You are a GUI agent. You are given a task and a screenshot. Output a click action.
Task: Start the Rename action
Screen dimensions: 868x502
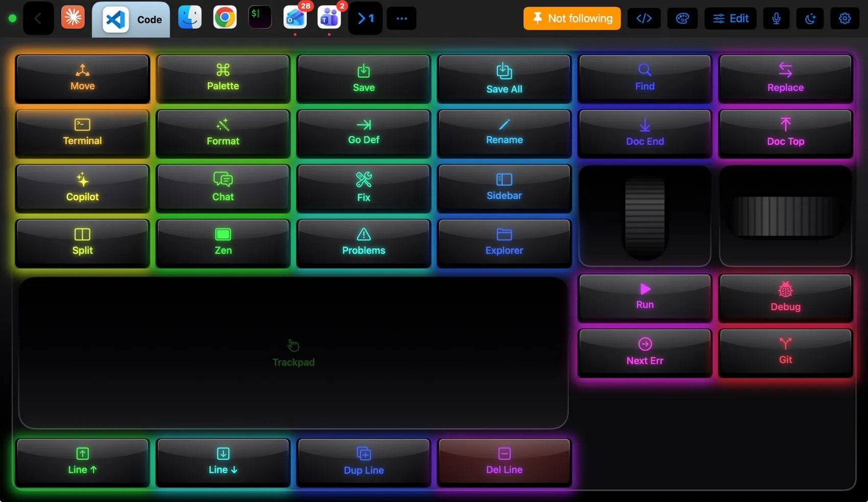click(504, 133)
